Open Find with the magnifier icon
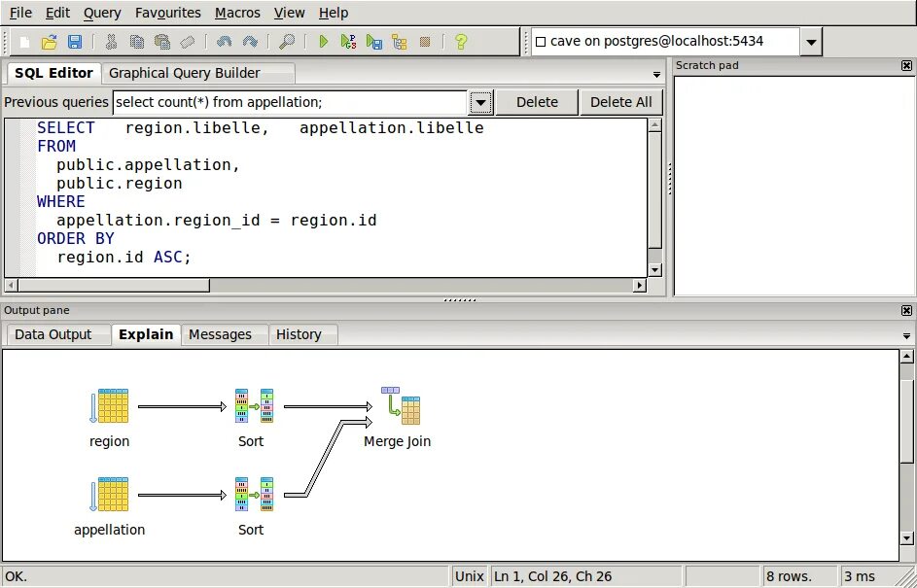This screenshot has height=588, width=917. coord(287,42)
